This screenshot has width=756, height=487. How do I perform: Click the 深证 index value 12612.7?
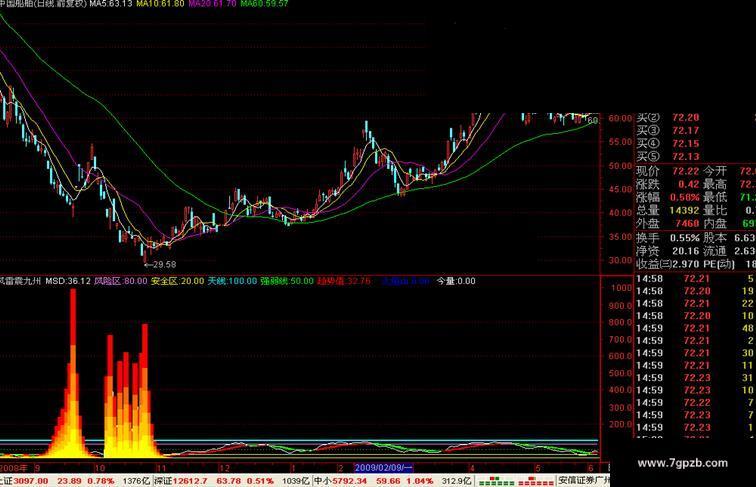click(x=190, y=481)
